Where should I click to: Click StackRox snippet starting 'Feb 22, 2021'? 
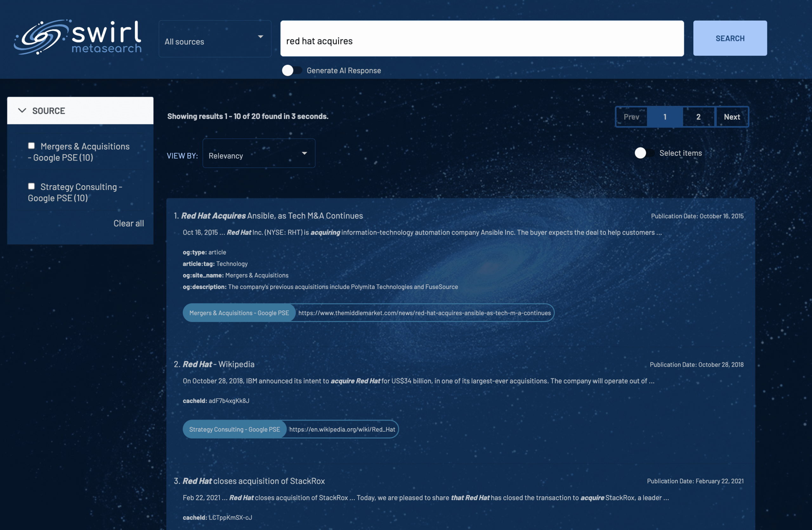(x=426, y=498)
